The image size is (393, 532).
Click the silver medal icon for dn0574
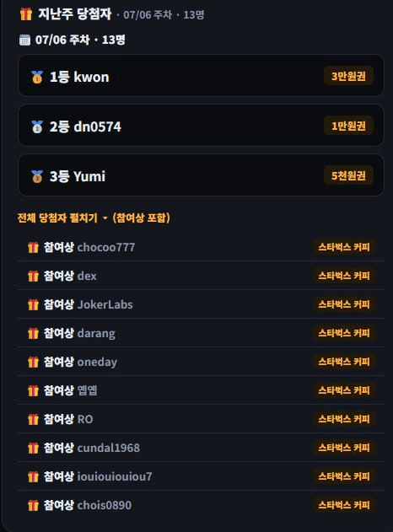tap(37, 127)
